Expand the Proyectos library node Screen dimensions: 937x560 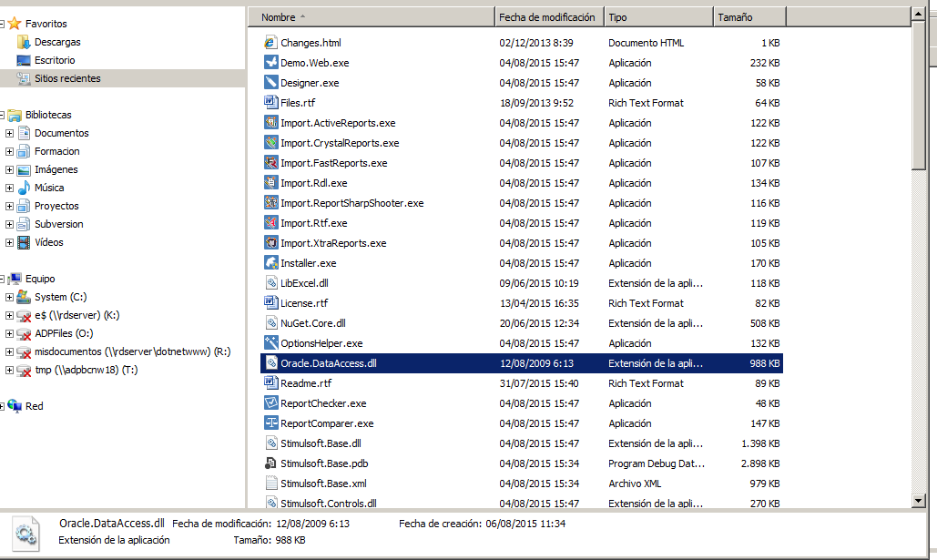(9, 206)
